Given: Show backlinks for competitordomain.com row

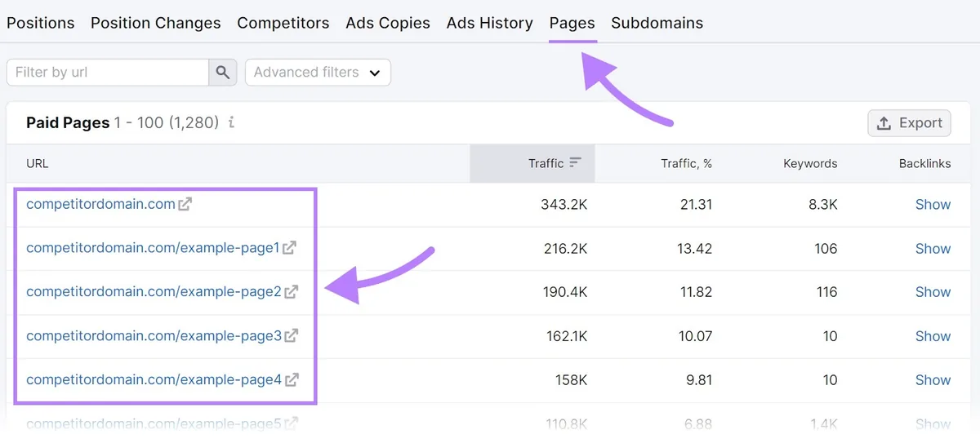Looking at the screenshot, I should pos(933,204).
